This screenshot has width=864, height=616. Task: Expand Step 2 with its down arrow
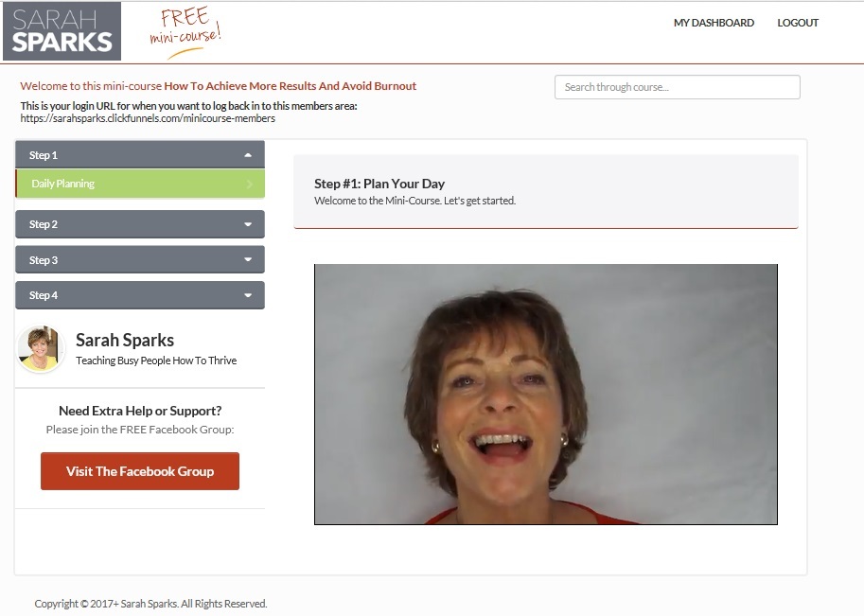point(248,224)
